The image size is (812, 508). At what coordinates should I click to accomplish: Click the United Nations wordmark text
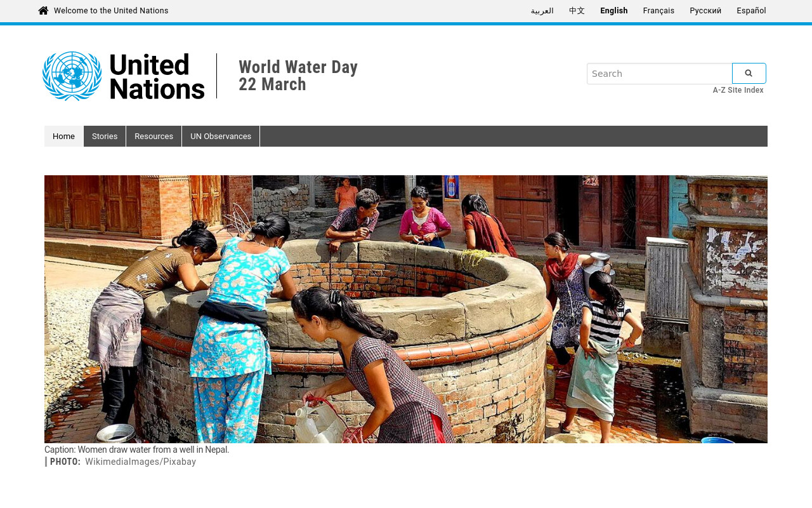point(157,76)
